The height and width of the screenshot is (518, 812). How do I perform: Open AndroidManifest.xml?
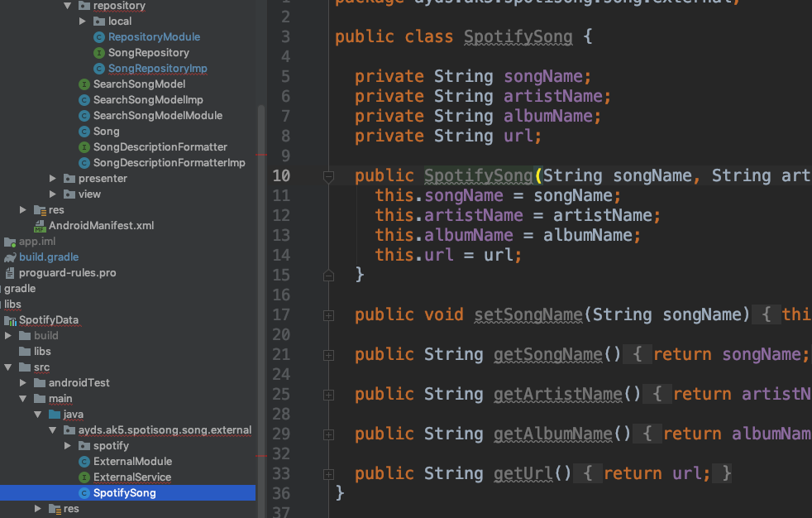tap(101, 226)
